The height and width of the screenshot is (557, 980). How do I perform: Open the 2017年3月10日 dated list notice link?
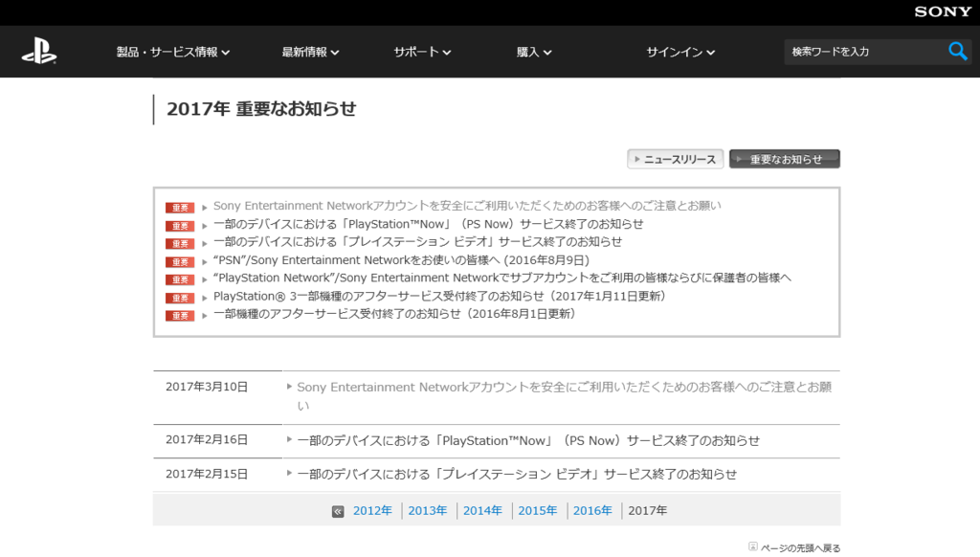click(565, 396)
